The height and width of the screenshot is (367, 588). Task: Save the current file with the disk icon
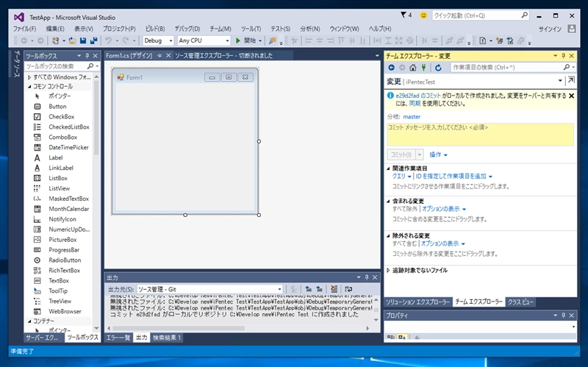coord(83,40)
